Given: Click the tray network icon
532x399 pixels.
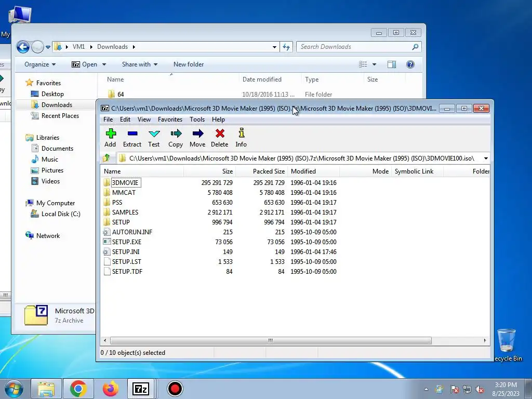Looking at the screenshot, I should pyautogui.click(x=467, y=389).
